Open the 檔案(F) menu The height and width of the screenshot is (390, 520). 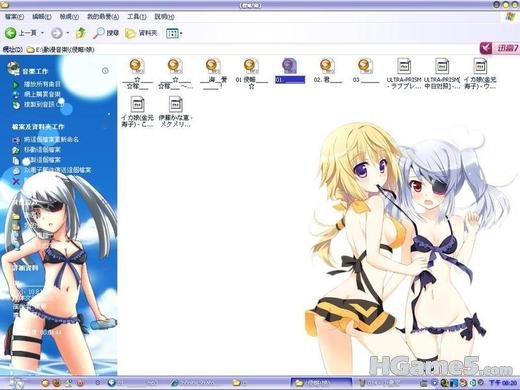(14, 16)
